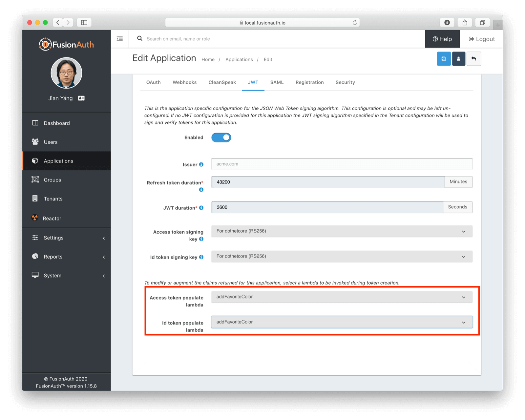The image size is (525, 420).
Task: Click the Safari sidebar toggle icon
Action: 84,22
